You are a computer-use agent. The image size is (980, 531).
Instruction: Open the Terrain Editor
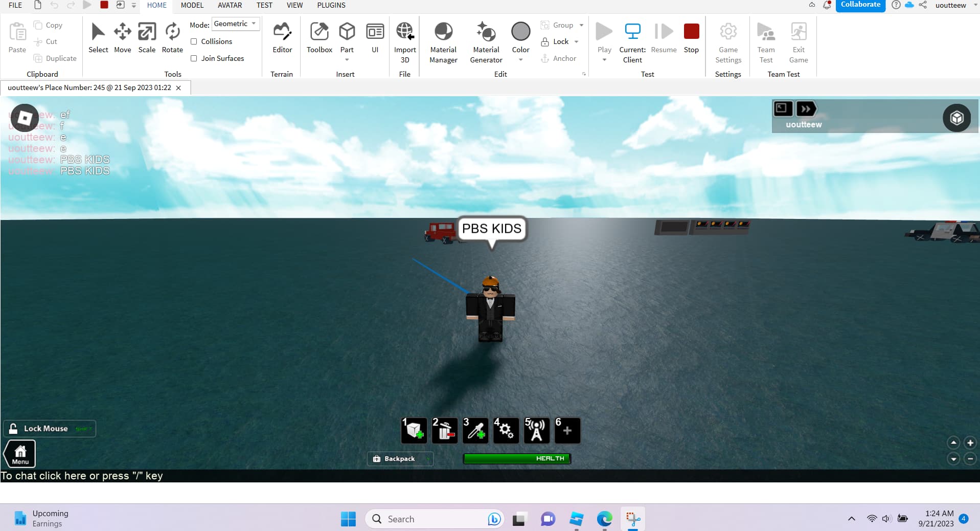282,37
